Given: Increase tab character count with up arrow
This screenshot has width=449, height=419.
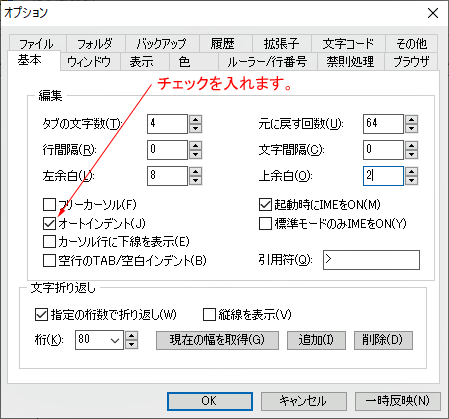Looking at the screenshot, I should tap(195, 120).
